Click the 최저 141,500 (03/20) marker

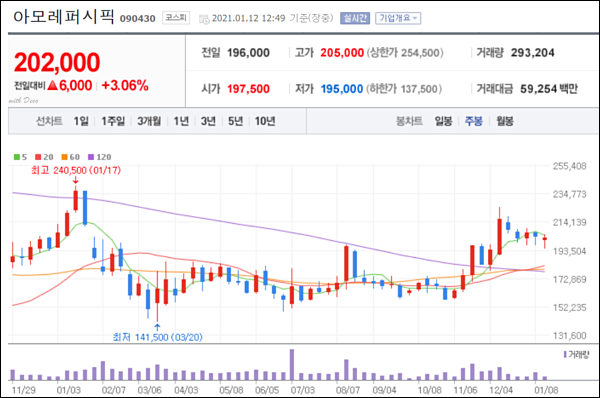(157, 337)
